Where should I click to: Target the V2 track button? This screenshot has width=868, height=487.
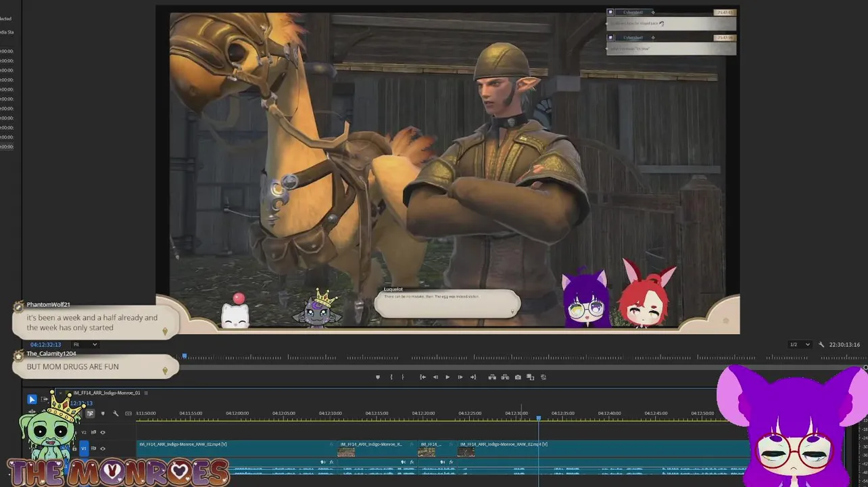click(x=84, y=432)
